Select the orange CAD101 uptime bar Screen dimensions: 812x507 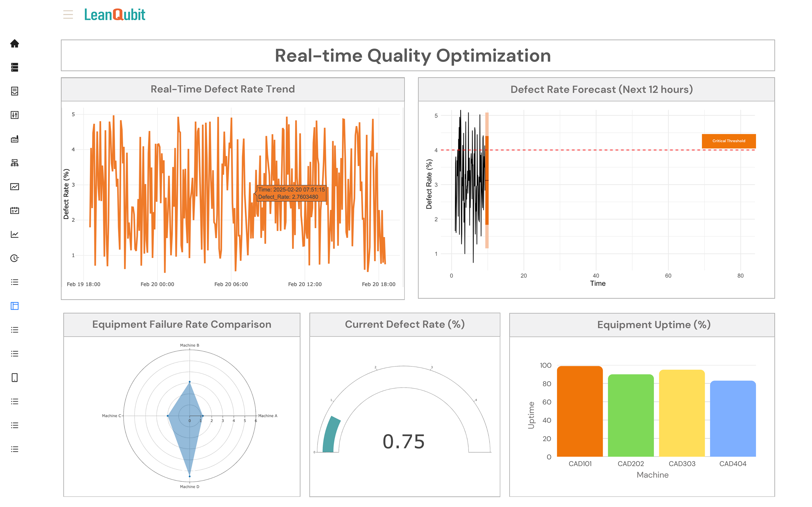coord(579,411)
